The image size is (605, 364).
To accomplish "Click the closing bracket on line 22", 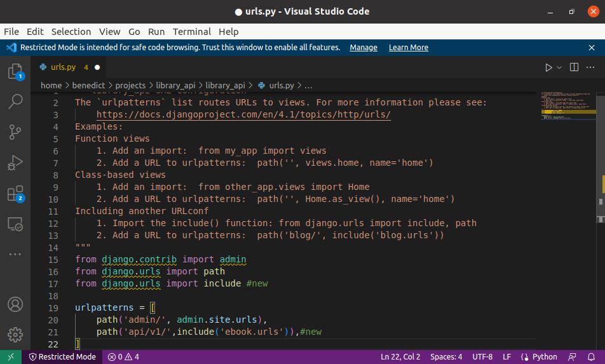I will (78, 344).
